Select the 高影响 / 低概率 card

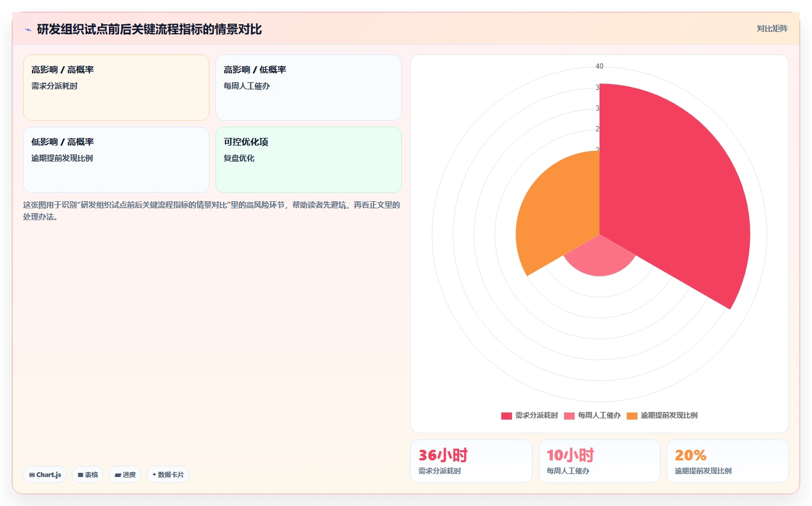308,88
